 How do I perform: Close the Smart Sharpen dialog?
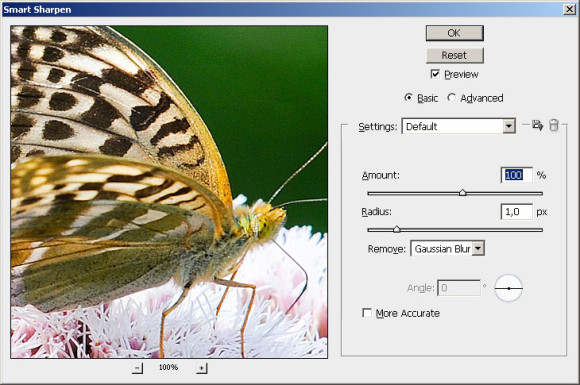[569, 9]
